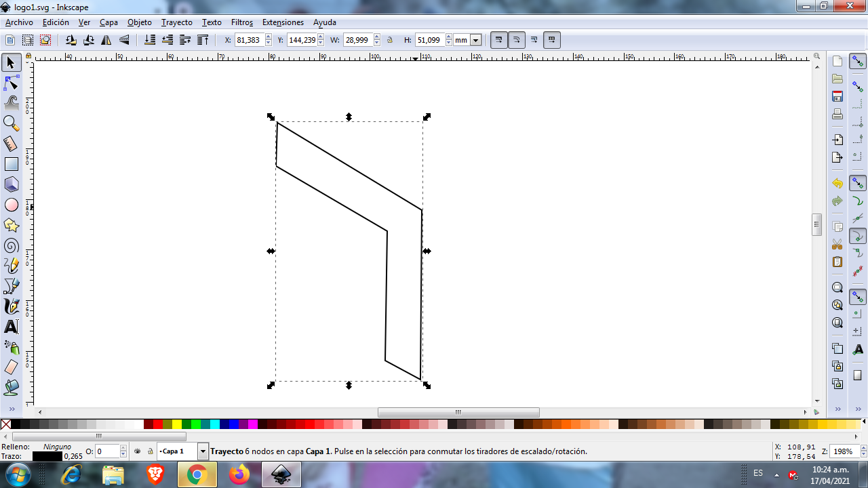Click the Undo icon
This screenshot has width=868, height=488.
(837, 184)
